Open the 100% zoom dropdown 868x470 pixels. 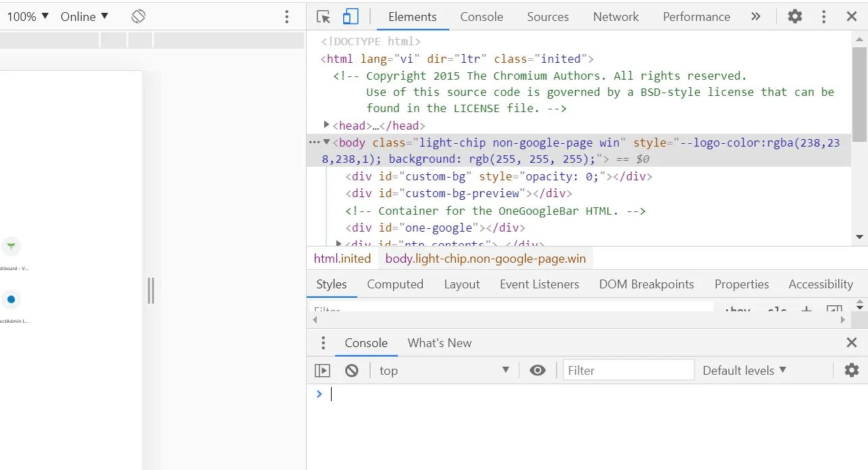point(28,16)
